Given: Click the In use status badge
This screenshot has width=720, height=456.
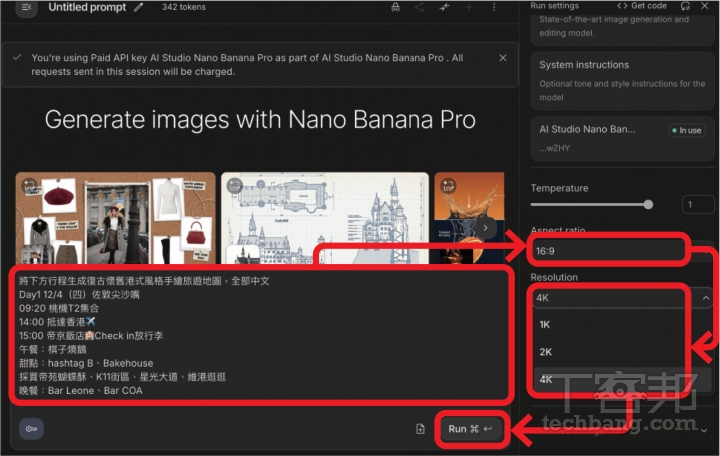Looking at the screenshot, I should [x=687, y=130].
